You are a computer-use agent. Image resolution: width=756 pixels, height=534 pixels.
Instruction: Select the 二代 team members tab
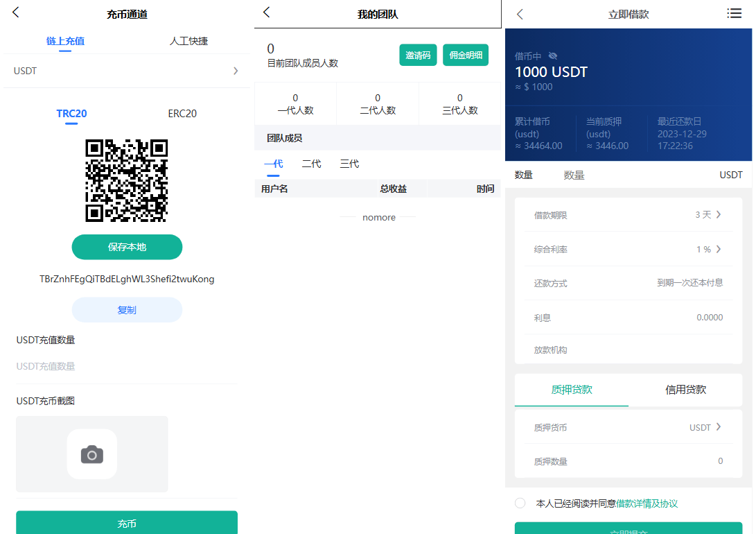[310, 164]
